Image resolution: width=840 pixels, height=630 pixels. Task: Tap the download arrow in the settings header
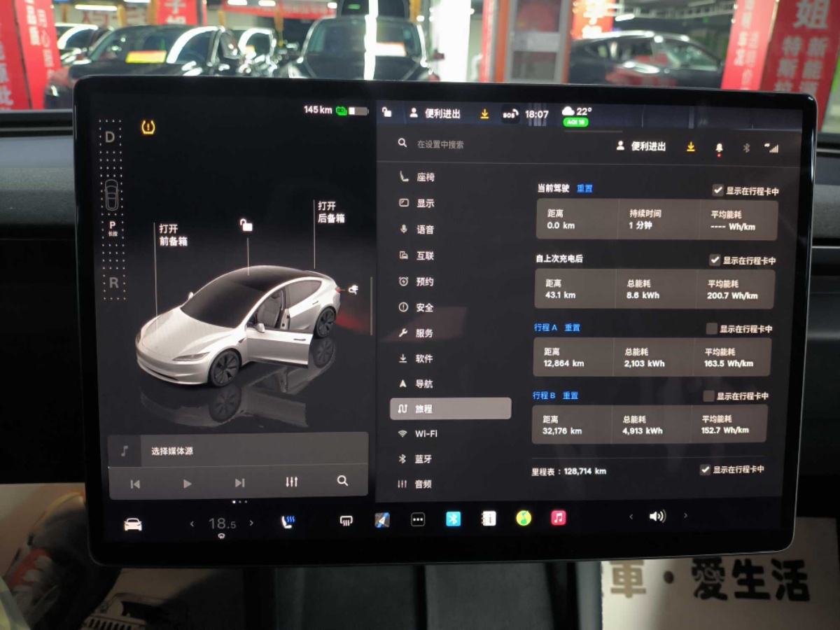[x=691, y=147]
